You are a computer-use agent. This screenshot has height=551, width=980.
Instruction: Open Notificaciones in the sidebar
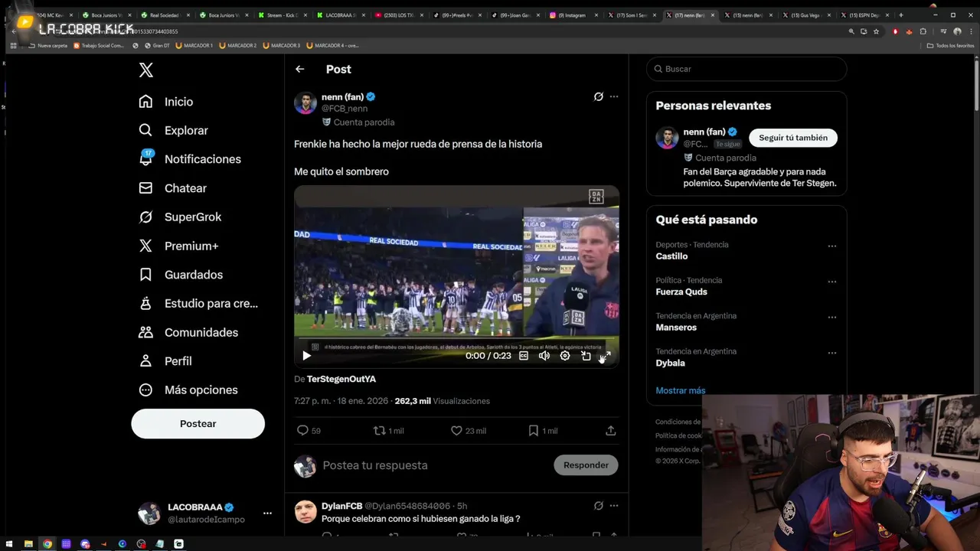(189, 159)
